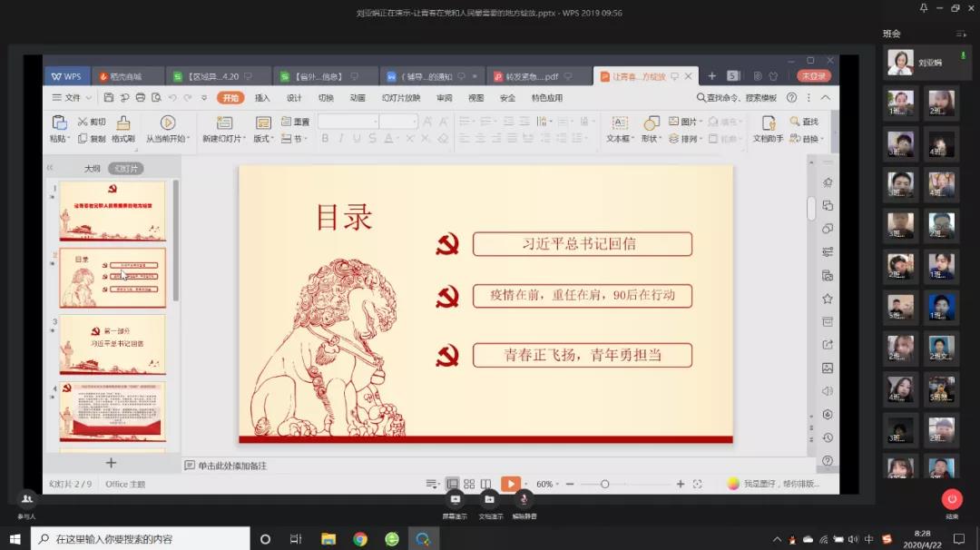The height and width of the screenshot is (550, 980).
Task: Switch to slide sorter grid view
Action: tap(469, 484)
